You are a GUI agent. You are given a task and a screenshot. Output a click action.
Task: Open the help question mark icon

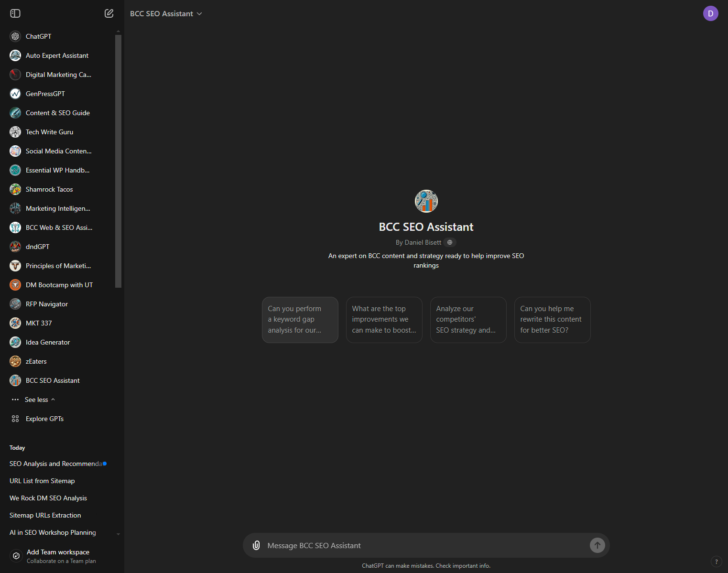716,562
